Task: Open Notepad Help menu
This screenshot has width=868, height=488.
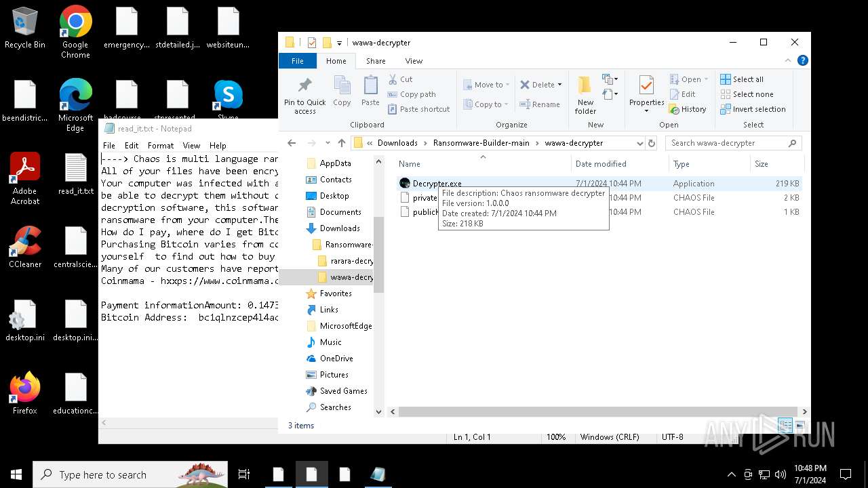Action: tap(218, 145)
